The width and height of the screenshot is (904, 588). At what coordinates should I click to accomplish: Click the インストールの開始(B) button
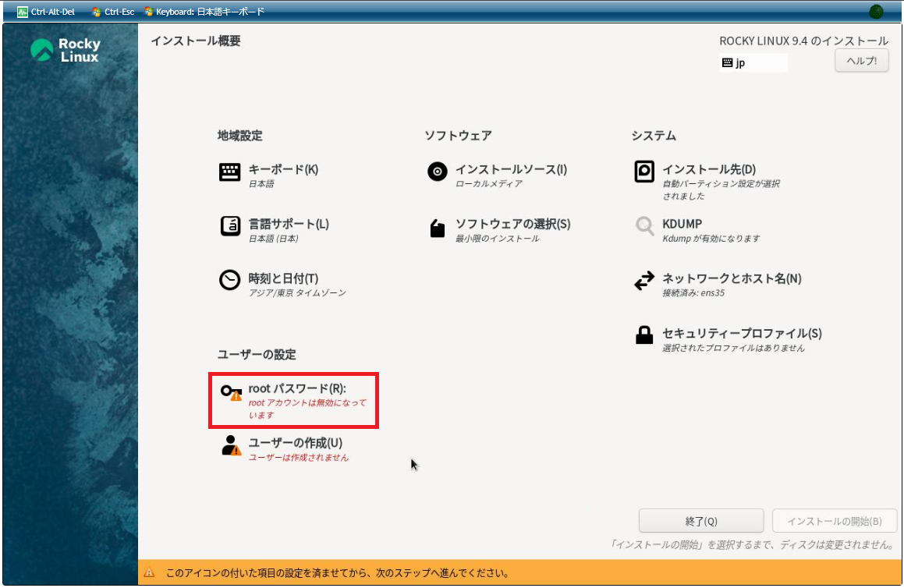(x=834, y=521)
